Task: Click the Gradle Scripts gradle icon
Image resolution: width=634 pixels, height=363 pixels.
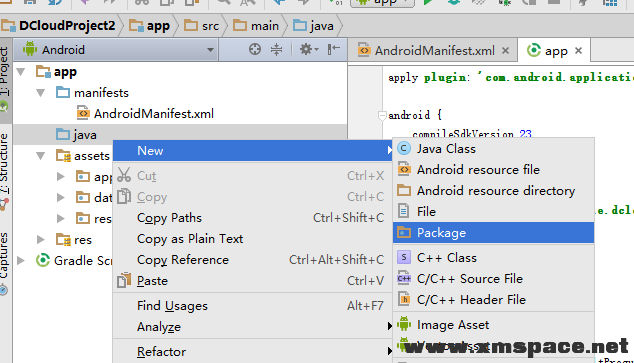Action: 43,260
